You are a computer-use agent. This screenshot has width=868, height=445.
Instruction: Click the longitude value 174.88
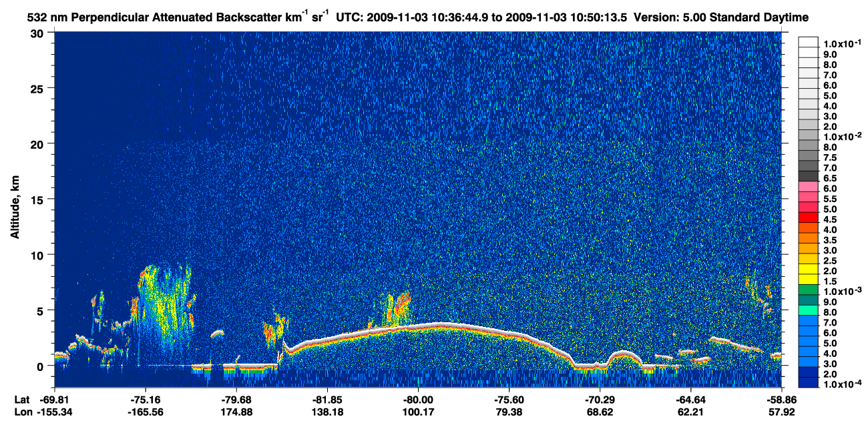pos(236,412)
